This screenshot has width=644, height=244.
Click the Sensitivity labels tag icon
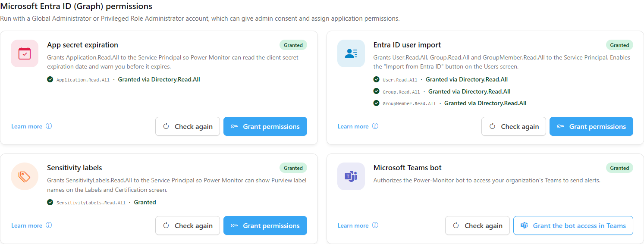(25, 176)
